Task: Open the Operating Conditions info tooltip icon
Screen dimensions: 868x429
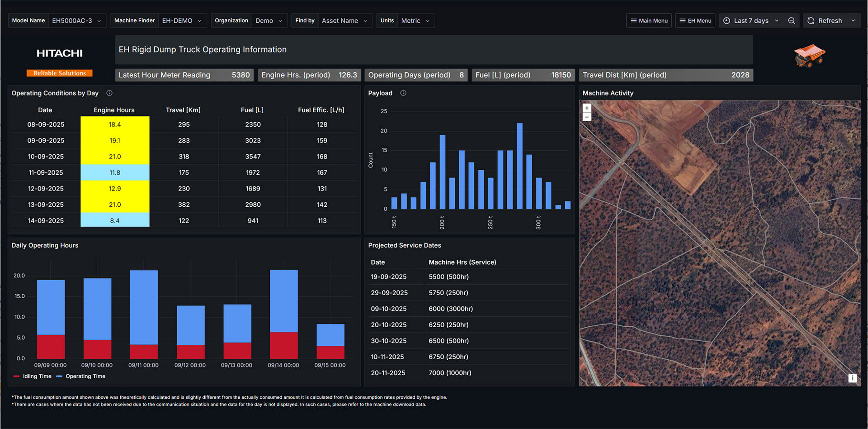Action: pos(109,93)
